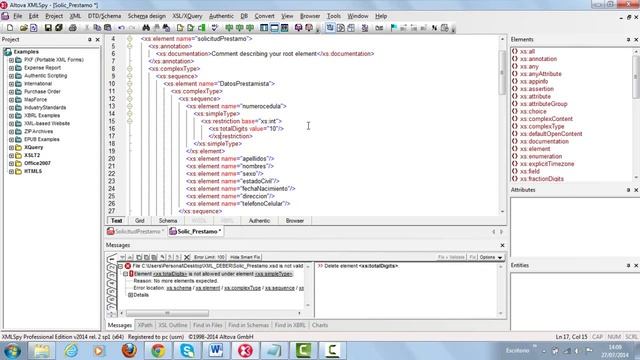Click the Windows Start button
This screenshot has width=640, height=360.
pyautogui.click(x=12, y=351)
